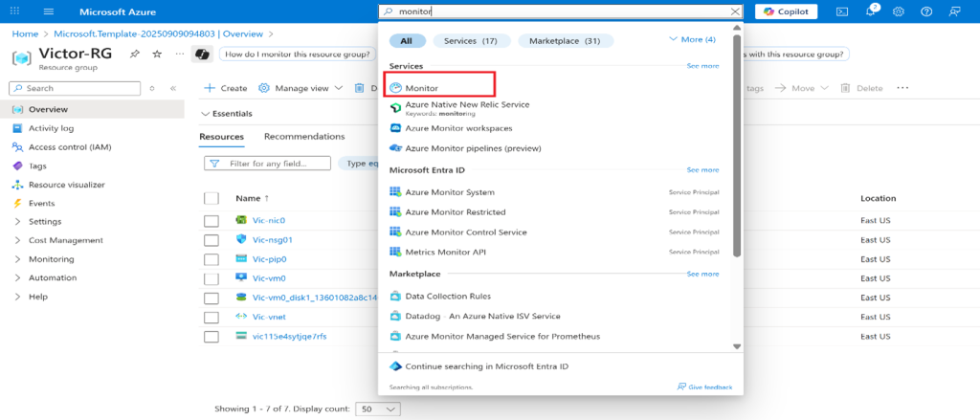
Task: Click the sidebar Search field
Action: point(75,89)
